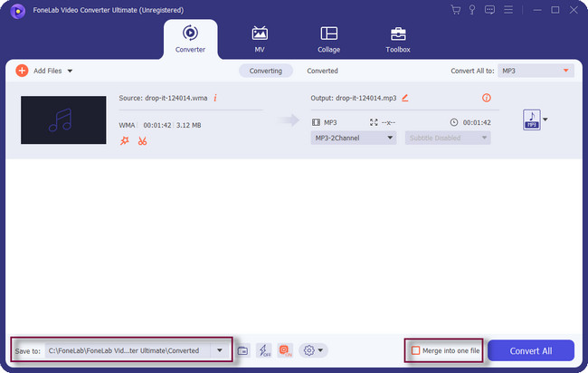Expand the settings gear dropdown arrow
The height and width of the screenshot is (373, 588).
point(320,350)
